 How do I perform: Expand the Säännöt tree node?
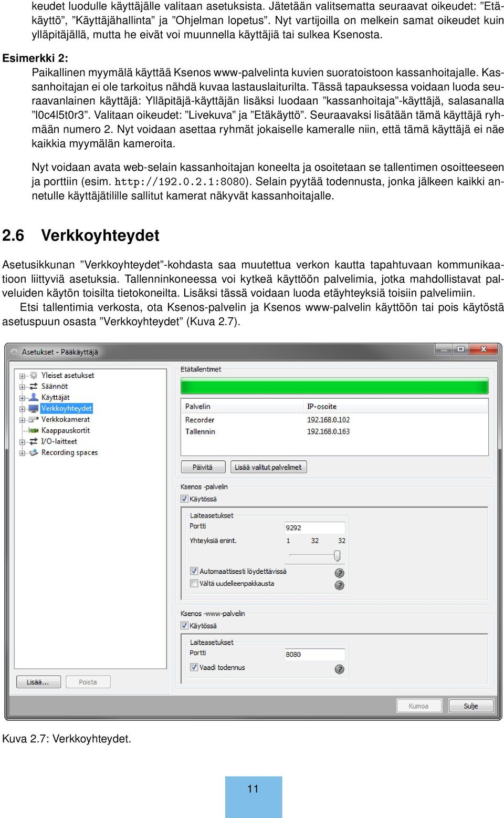pyautogui.click(x=22, y=387)
